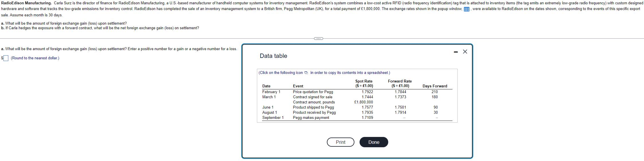Copy table contents to spreadsheet icon

click(x=306, y=73)
